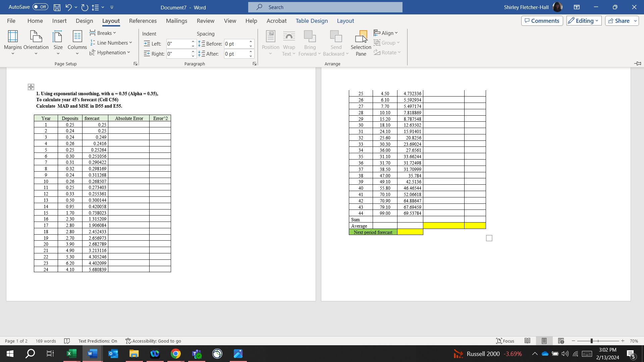Click the Comments button

click(542, 21)
